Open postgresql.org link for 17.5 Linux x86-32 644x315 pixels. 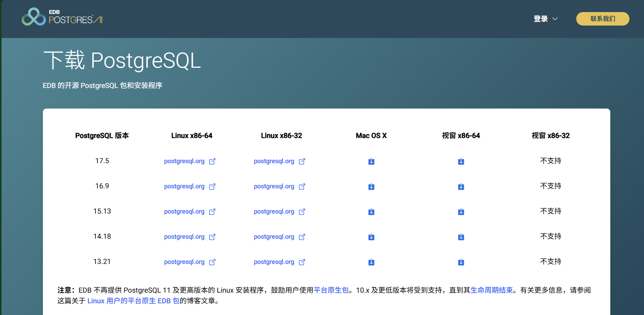click(279, 161)
